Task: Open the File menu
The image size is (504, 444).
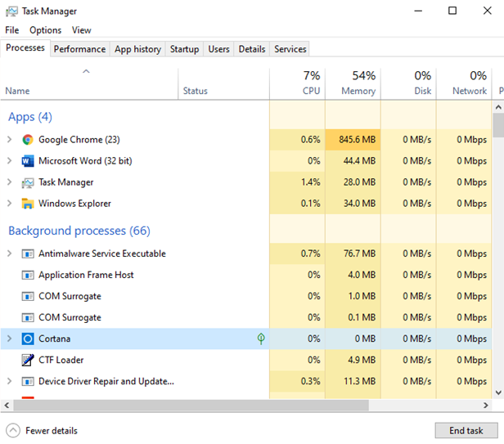Action: 12,30
